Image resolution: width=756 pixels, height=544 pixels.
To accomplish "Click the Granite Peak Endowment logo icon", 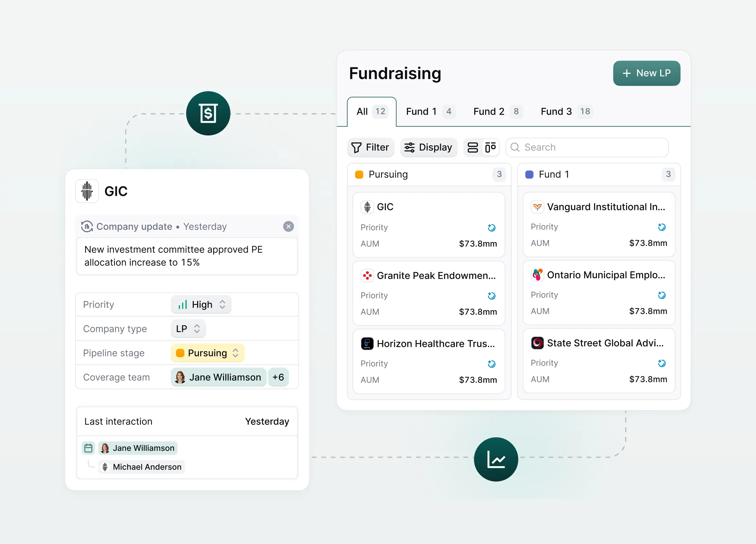I will click(367, 275).
